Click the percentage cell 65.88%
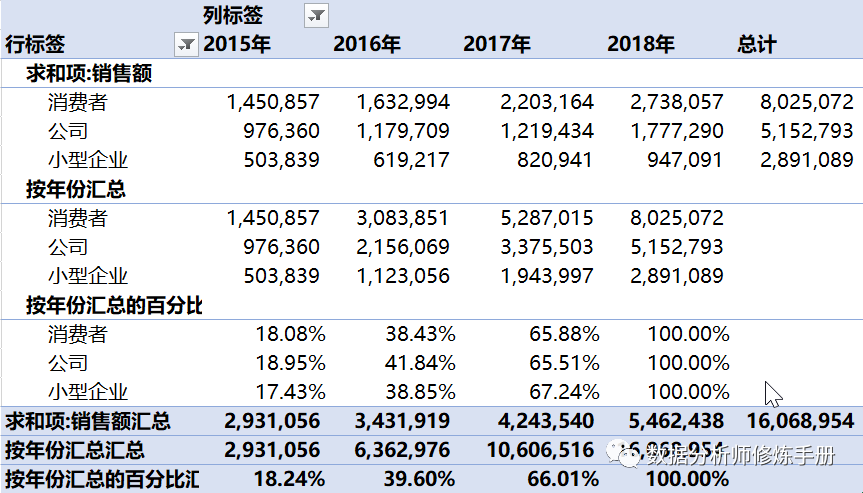Viewport: 863px width, 493px height. tap(564, 334)
